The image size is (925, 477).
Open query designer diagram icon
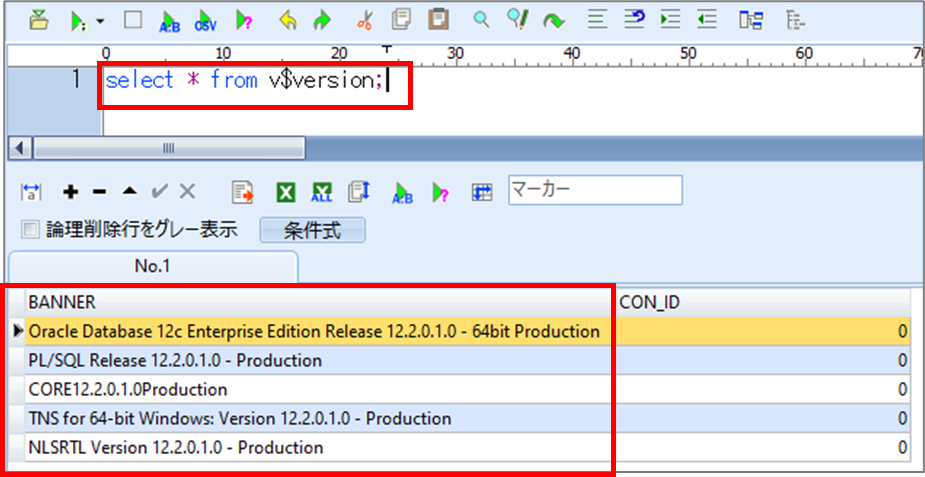click(x=751, y=21)
